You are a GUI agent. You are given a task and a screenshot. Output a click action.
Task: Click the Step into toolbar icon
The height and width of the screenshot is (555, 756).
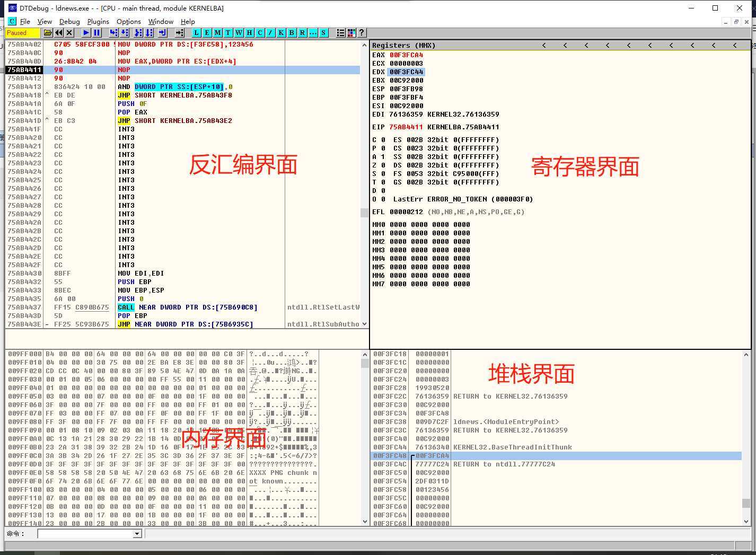click(x=113, y=33)
